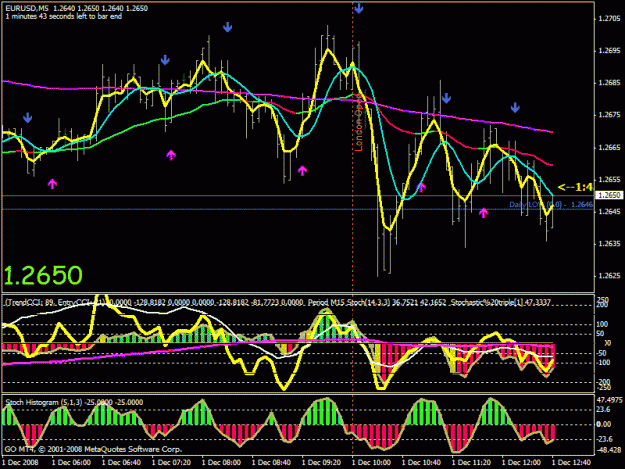Click the 1.2675 price axis label
625x469 pixels.
[x=609, y=115]
